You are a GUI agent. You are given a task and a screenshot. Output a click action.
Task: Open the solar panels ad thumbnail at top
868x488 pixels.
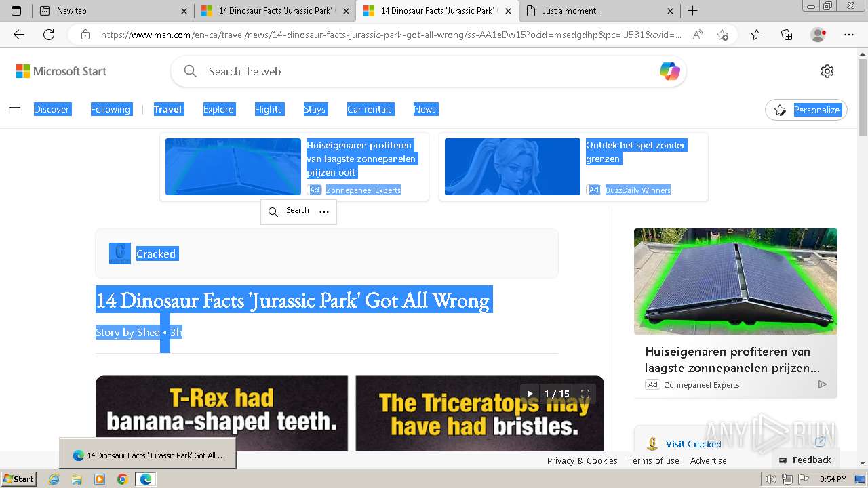click(233, 167)
